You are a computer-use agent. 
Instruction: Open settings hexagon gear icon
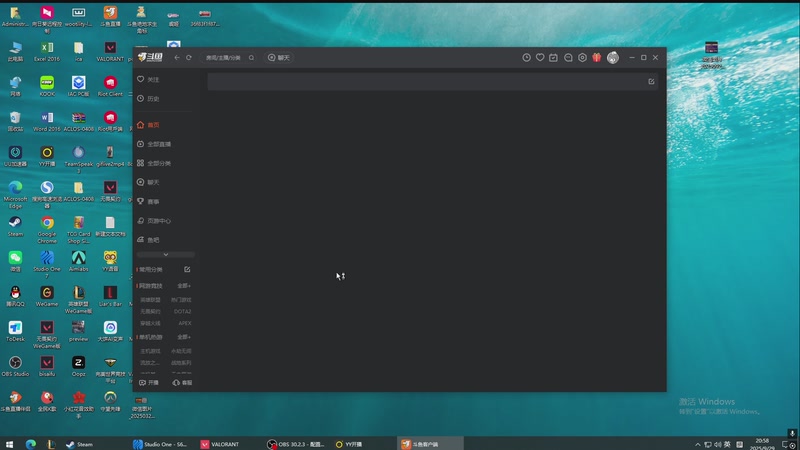[582, 58]
